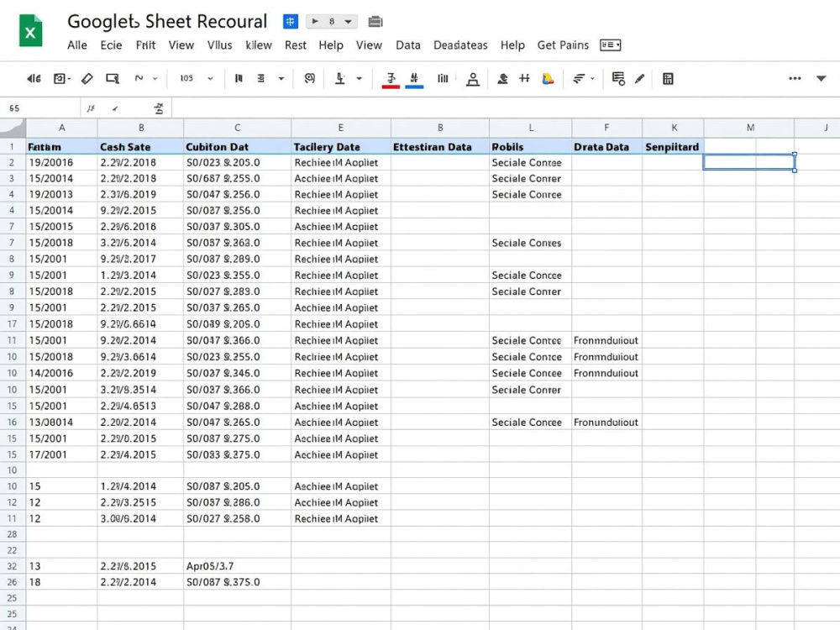Open the Data menu
The width and height of the screenshot is (840, 630).
pos(408,45)
